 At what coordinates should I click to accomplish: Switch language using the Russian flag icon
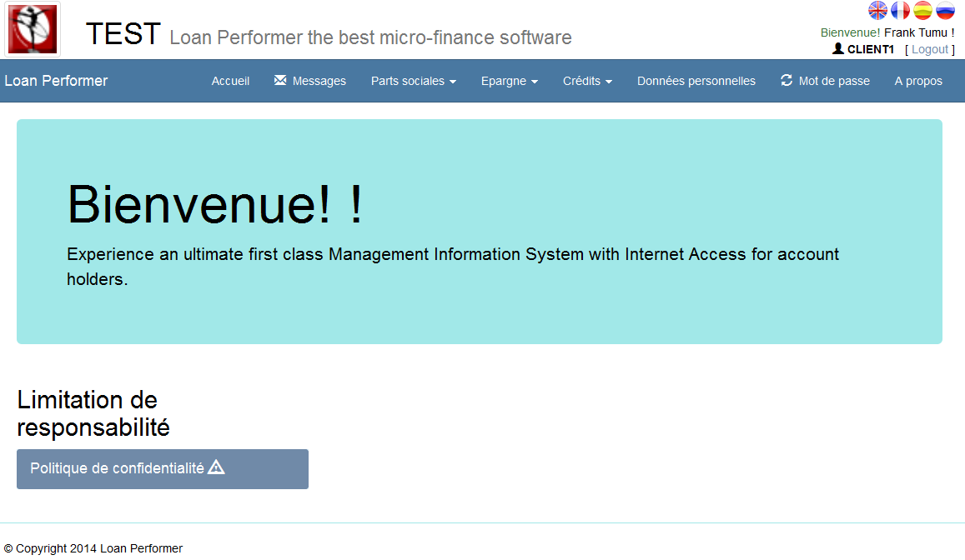tap(945, 11)
